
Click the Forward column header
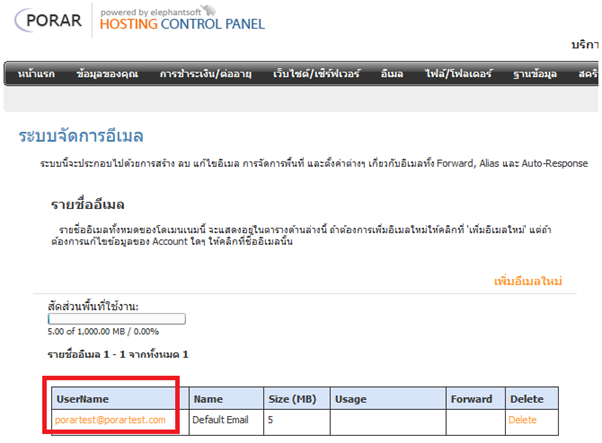point(471,398)
